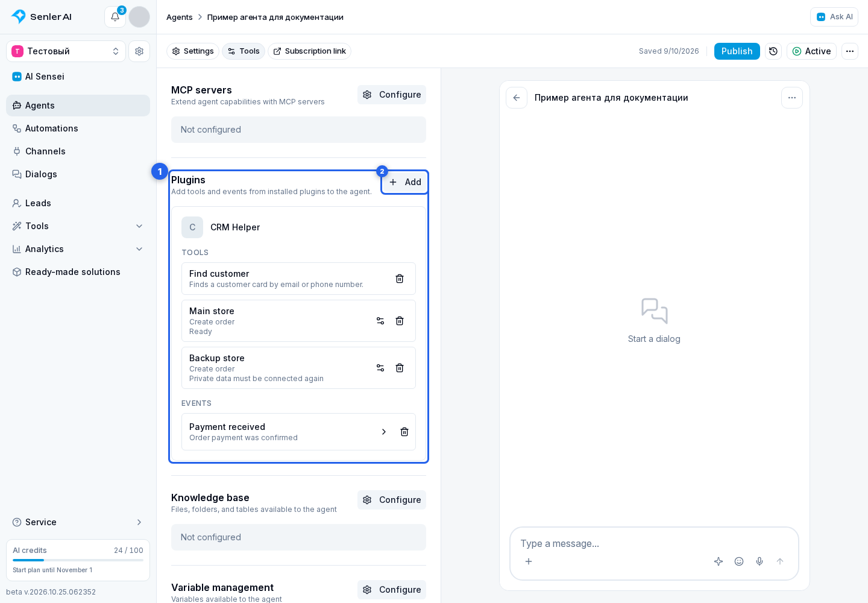Focus the Type a message field
This screenshot has height=603, width=868.
click(x=654, y=543)
